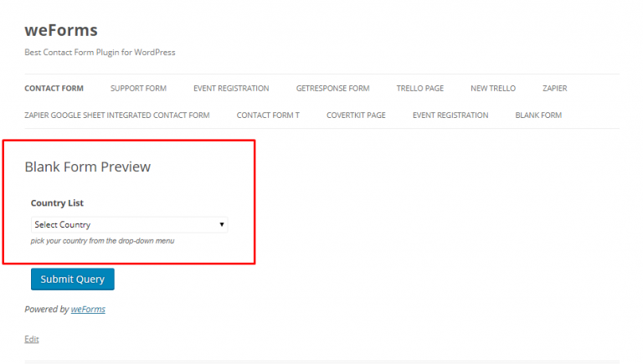The width and height of the screenshot is (643, 364).
Task: Click the Country List field label
Action: (57, 203)
